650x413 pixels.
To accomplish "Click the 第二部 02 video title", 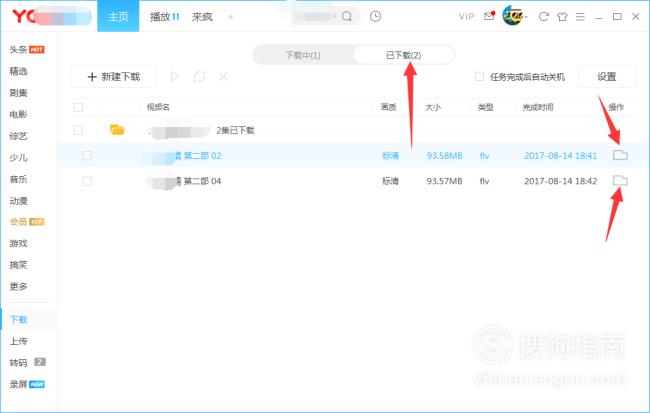I will pos(202,155).
